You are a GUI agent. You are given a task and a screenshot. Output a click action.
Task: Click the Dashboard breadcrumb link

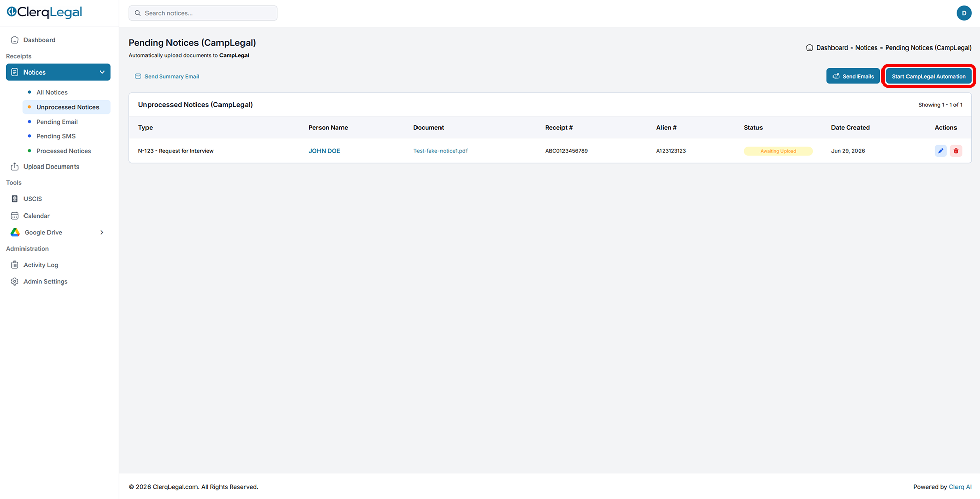832,47
